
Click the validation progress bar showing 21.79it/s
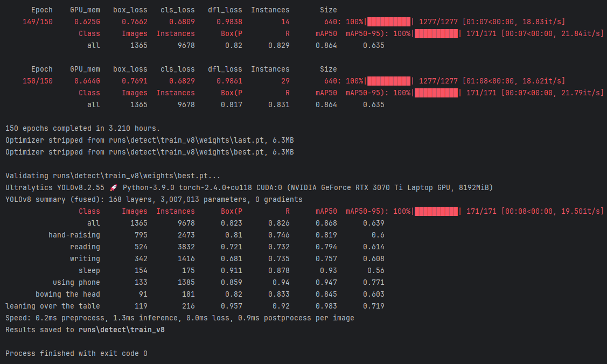436,93
